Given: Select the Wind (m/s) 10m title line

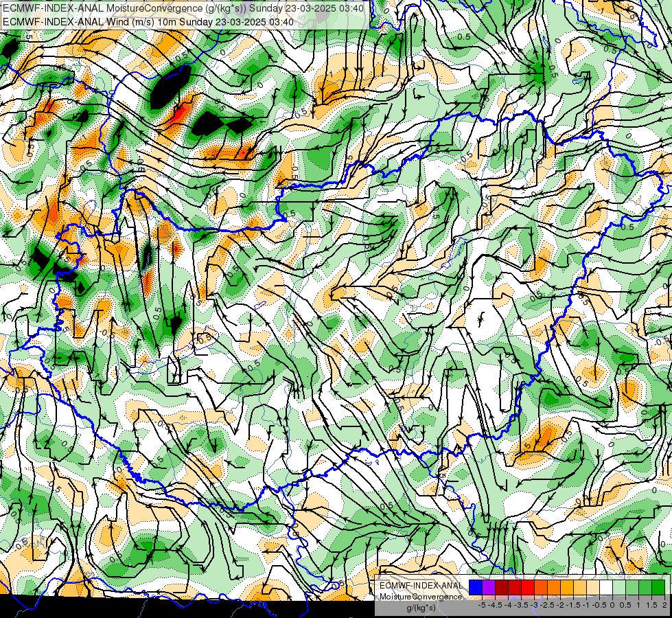Looking at the screenshot, I should (148, 22).
